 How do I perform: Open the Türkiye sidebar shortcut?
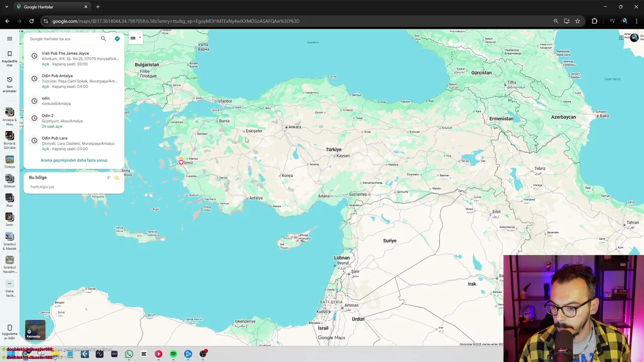(x=10, y=162)
